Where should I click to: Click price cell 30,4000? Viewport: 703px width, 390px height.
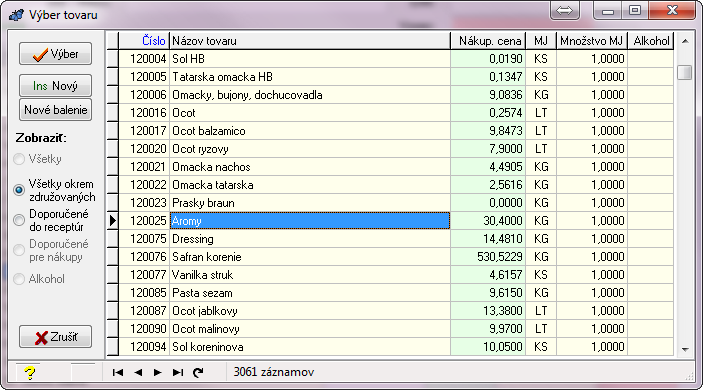(x=488, y=221)
